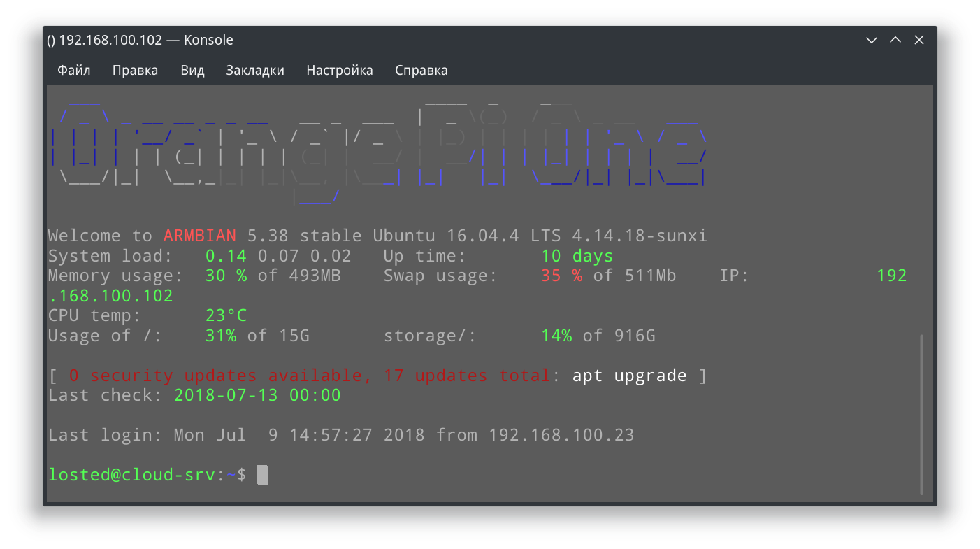Click the terminal cursor at the prompt
The image size is (980, 549).
tap(263, 475)
